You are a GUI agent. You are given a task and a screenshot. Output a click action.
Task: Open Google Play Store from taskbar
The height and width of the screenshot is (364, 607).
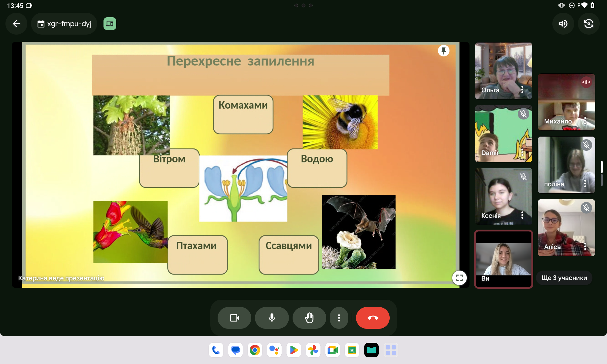click(x=294, y=350)
